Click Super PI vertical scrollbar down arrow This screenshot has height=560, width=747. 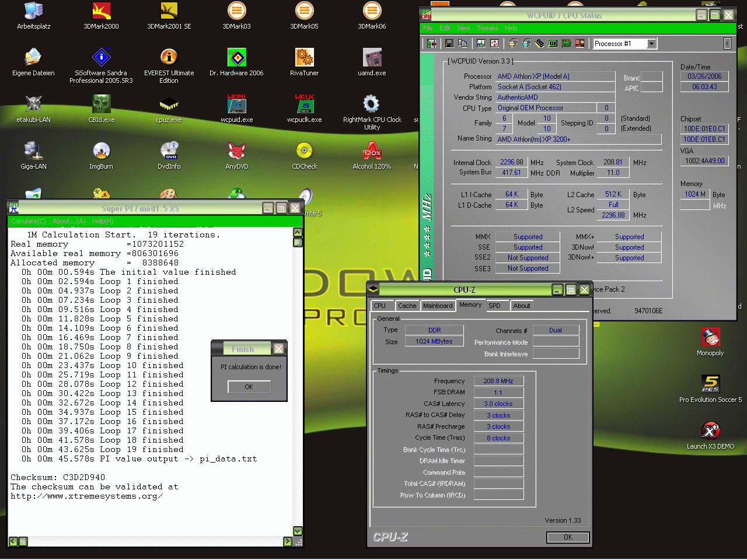(x=298, y=531)
